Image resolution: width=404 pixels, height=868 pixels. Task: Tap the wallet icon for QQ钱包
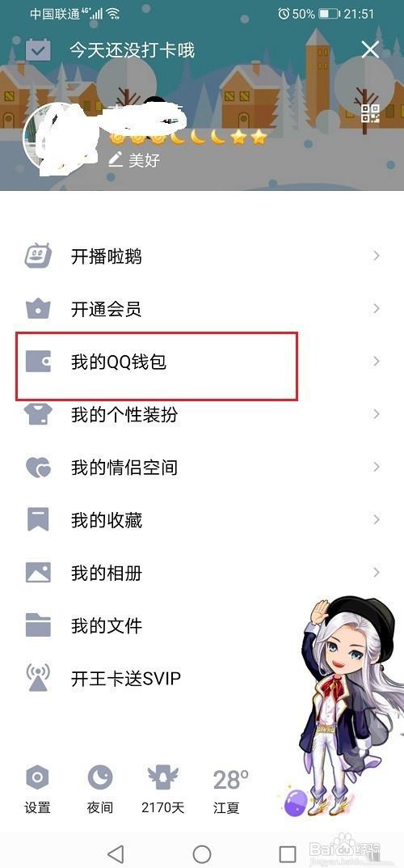[x=38, y=362]
